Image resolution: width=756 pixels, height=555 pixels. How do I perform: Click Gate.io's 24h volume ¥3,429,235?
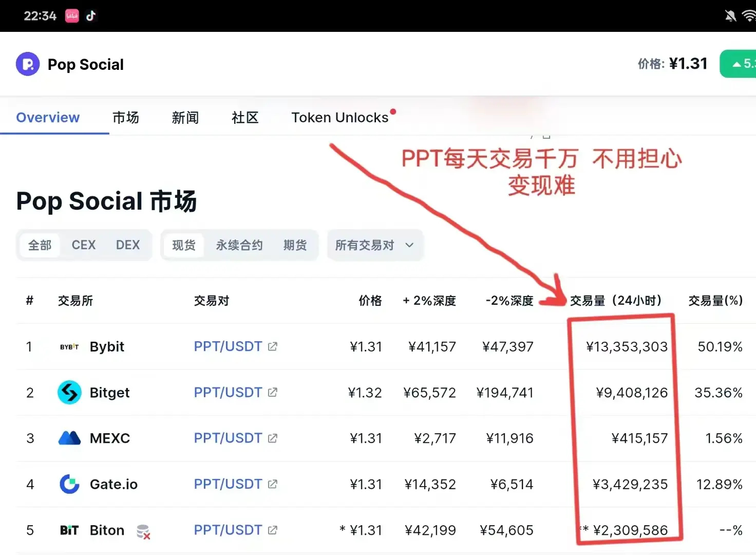pos(630,484)
